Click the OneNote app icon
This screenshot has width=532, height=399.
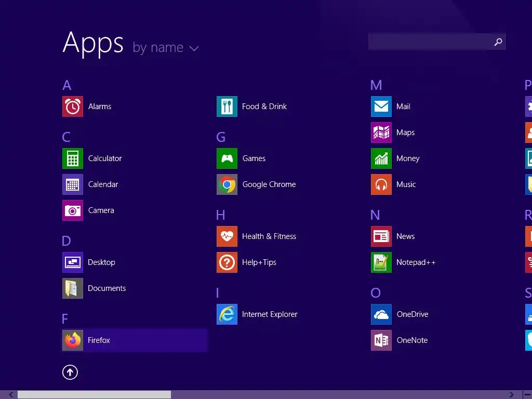[x=381, y=340]
